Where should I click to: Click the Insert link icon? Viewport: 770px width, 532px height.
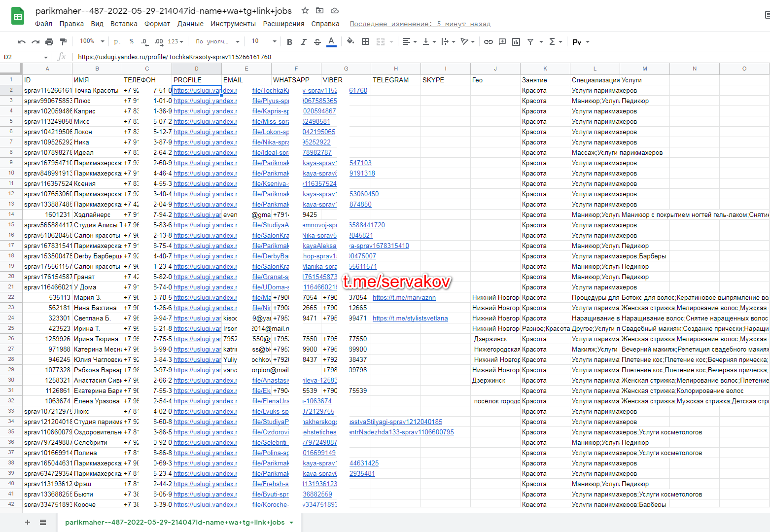click(488, 42)
